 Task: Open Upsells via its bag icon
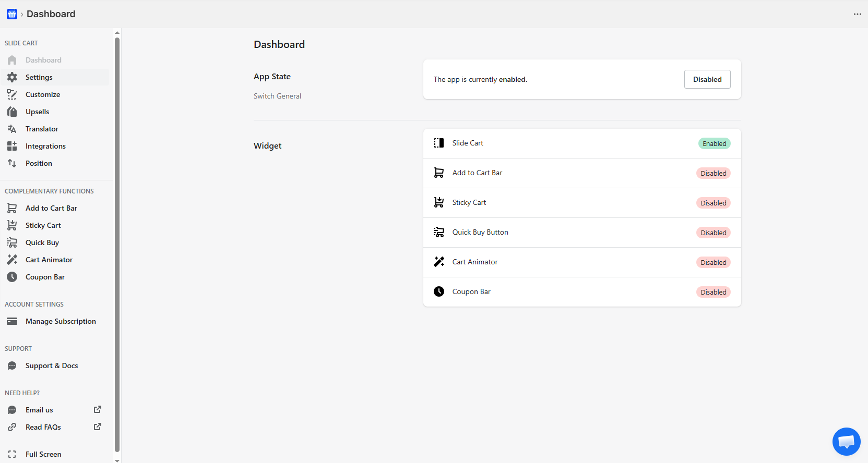click(12, 112)
